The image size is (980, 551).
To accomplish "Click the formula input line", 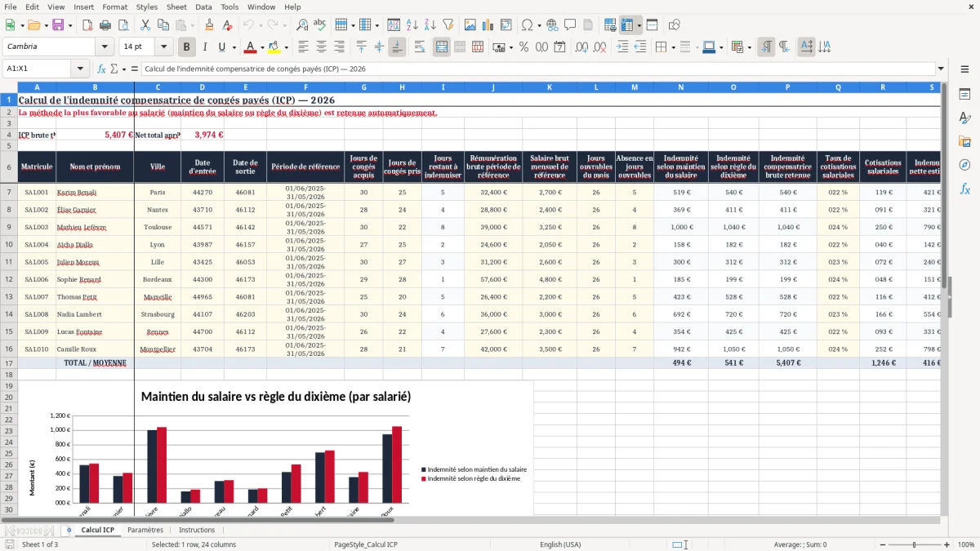I will click(x=537, y=69).
